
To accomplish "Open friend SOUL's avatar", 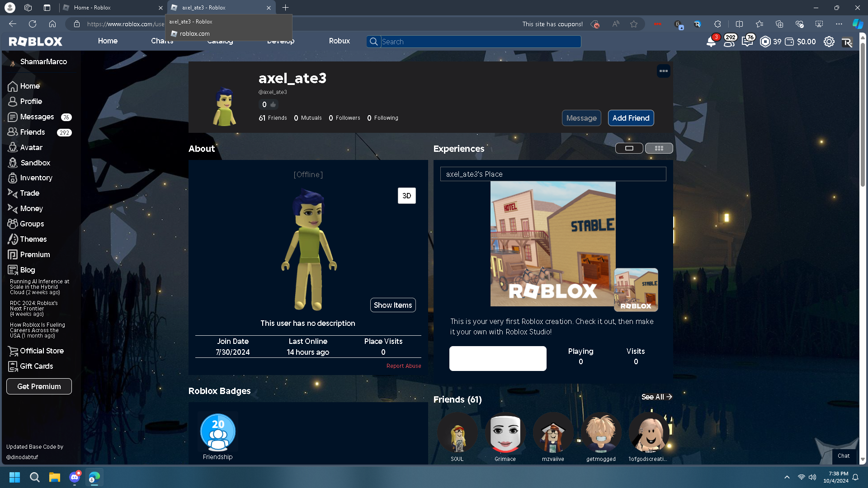I will tap(457, 433).
